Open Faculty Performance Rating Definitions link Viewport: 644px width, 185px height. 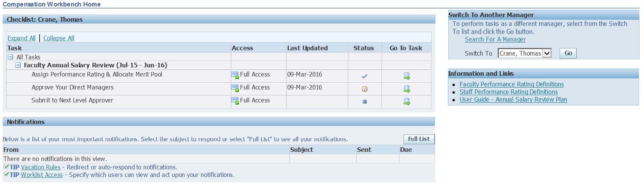[511, 84]
